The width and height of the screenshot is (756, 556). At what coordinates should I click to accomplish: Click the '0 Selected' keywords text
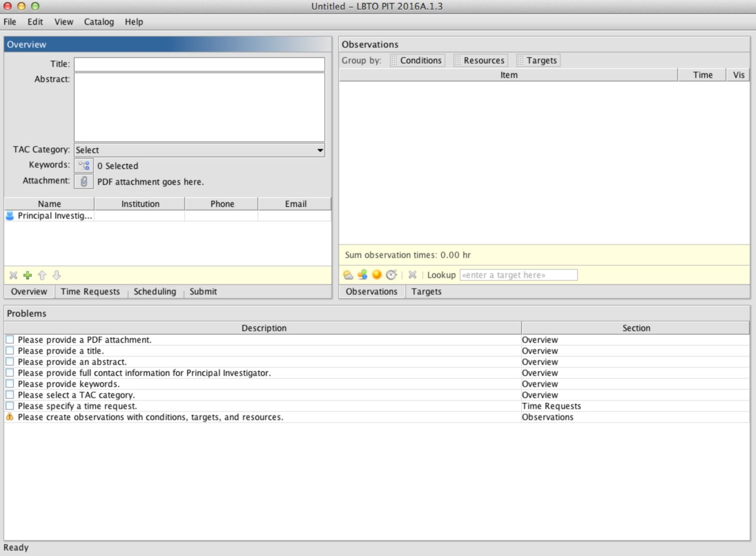118,166
